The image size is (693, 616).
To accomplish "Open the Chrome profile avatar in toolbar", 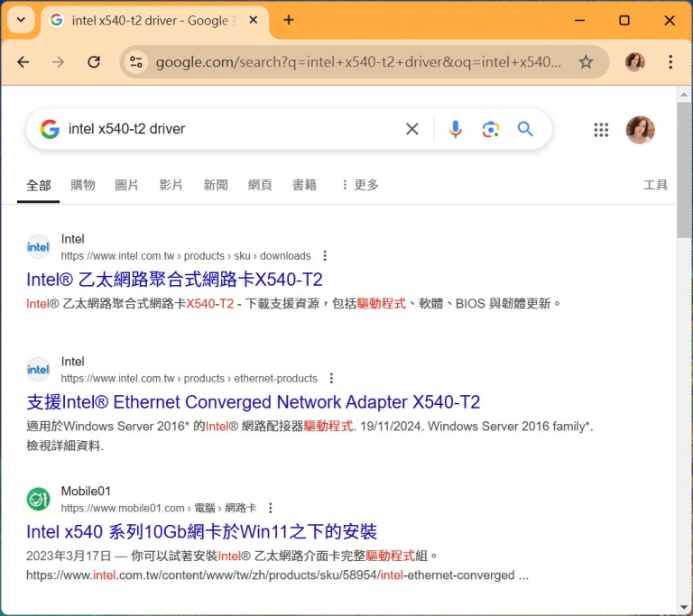I will pyautogui.click(x=635, y=62).
